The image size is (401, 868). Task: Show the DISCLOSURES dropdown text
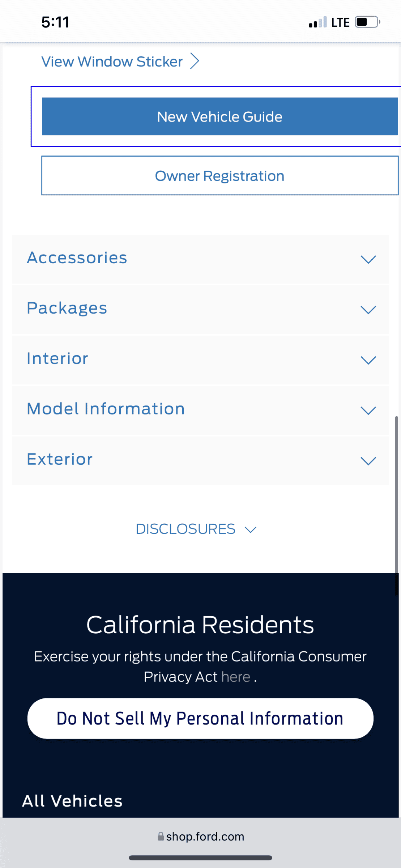[x=185, y=529]
